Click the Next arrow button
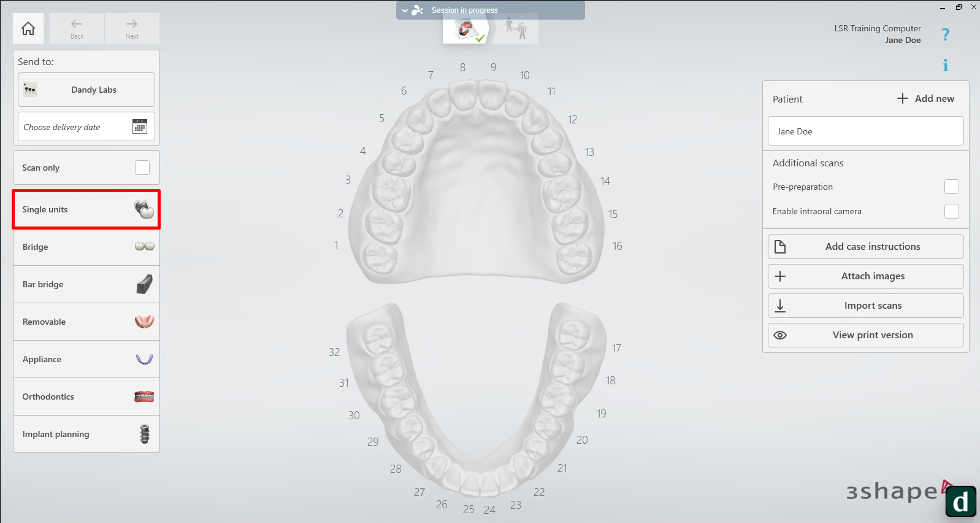Screen dimensions: 980x523 point(132,28)
